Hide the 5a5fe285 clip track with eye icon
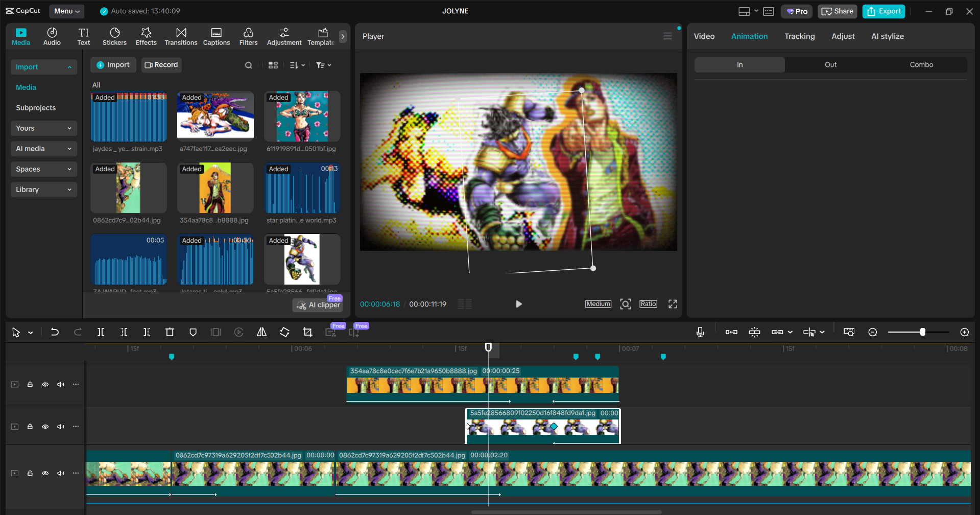Image resolution: width=980 pixels, height=515 pixels. 45,427
